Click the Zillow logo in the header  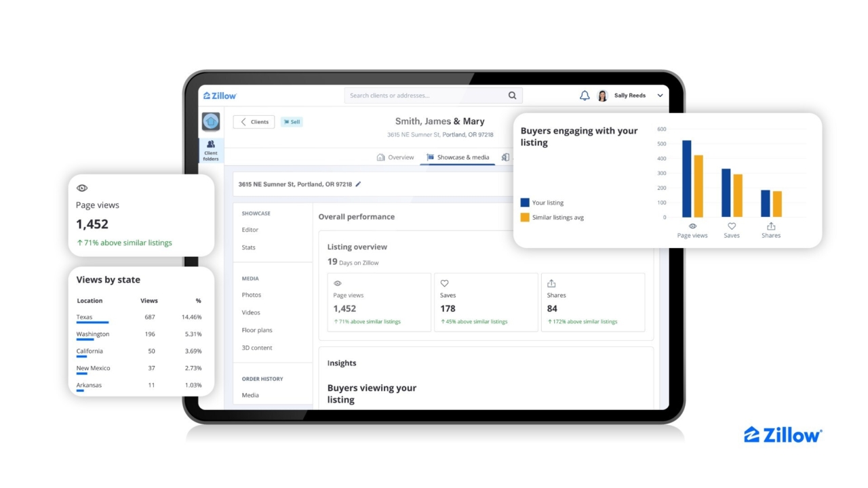click(x=219, y=95)
